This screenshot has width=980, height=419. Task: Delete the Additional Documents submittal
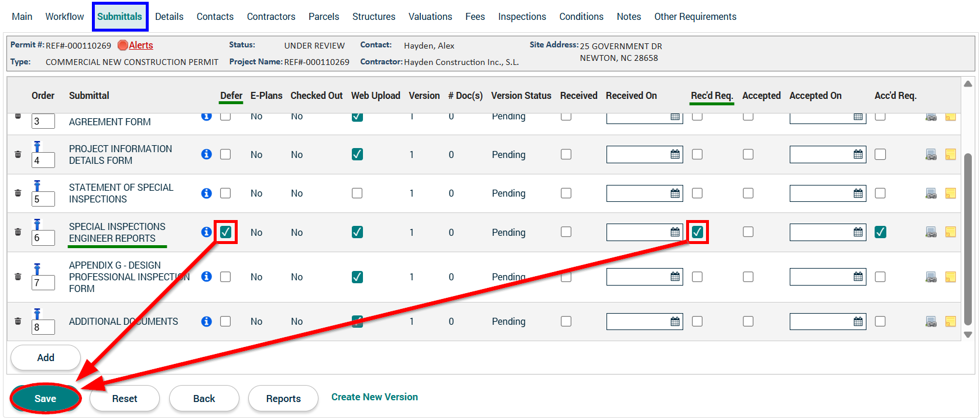tap(18, 321)
